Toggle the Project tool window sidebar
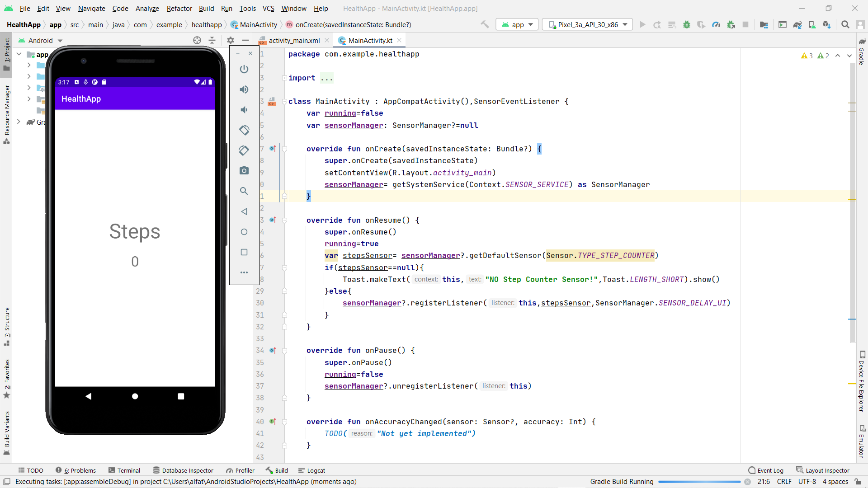Screen dimensions: 868x488 (x=7, y=54)
